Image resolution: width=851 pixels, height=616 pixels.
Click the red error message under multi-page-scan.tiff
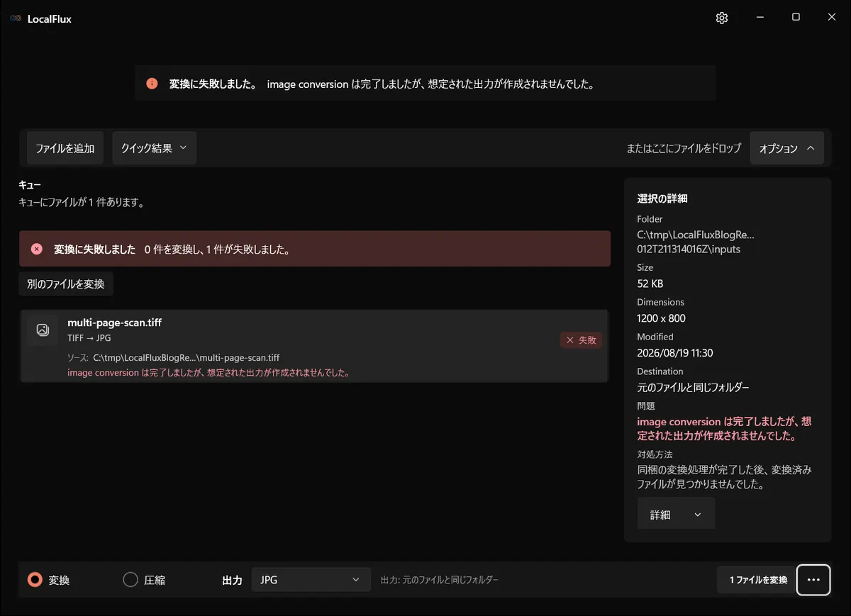coord(208,372)
